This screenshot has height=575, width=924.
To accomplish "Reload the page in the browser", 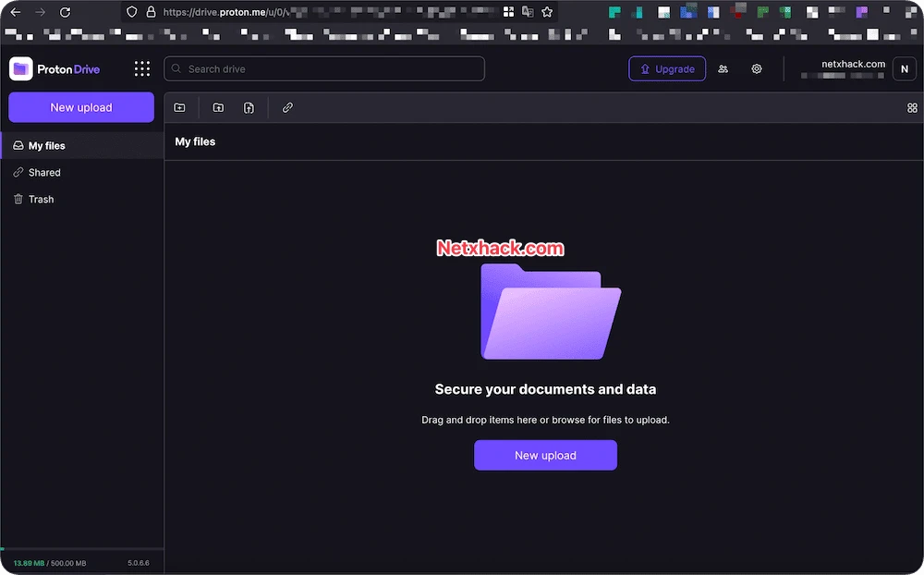I will [66, 12].
